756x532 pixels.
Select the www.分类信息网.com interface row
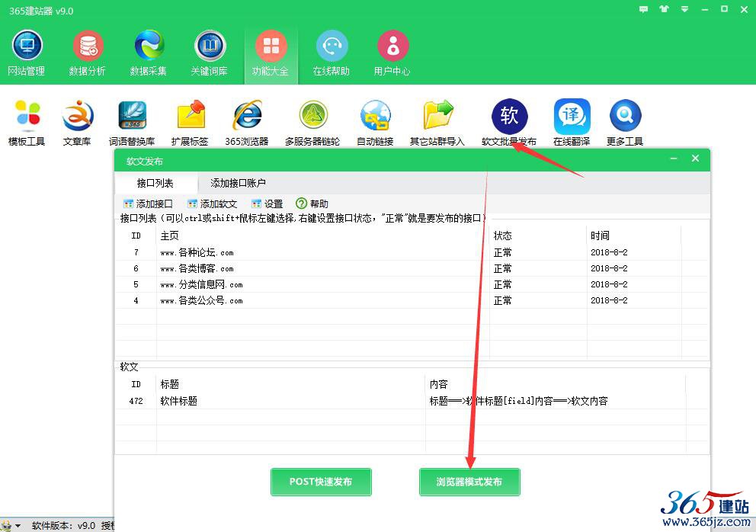point(412,284)
